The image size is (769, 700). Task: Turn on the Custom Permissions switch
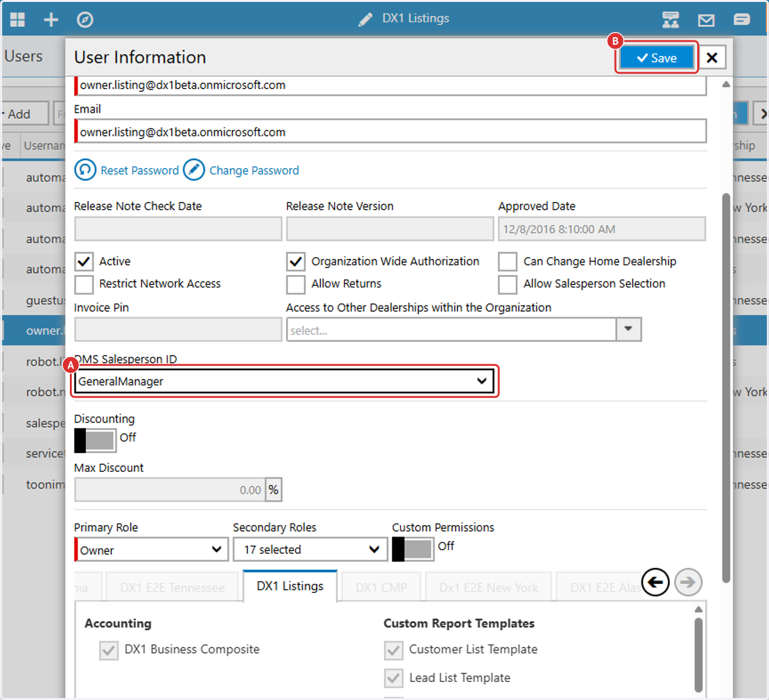coord(413,549)
